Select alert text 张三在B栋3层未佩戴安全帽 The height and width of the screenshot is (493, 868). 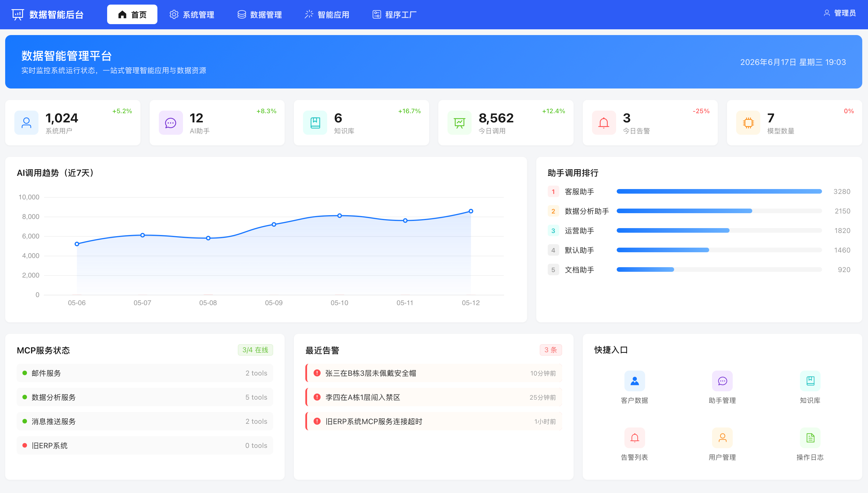tap(371, 373)
